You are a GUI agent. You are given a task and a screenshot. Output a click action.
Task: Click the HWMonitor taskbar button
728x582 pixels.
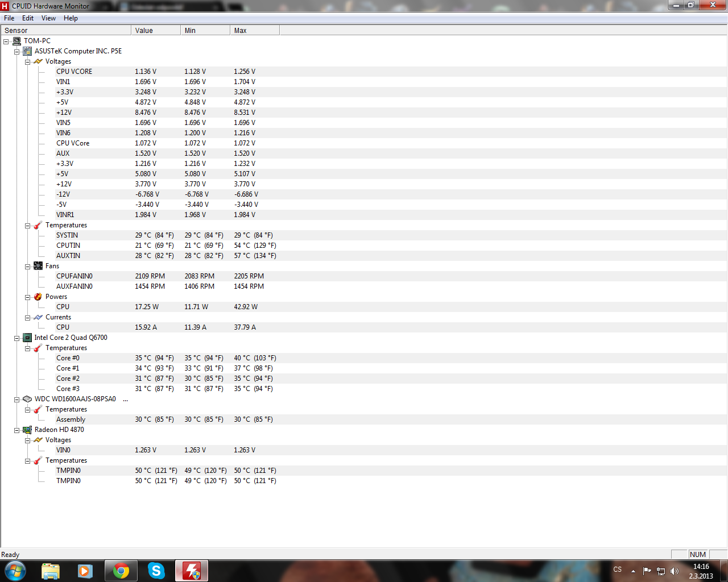tap(191, 571)
